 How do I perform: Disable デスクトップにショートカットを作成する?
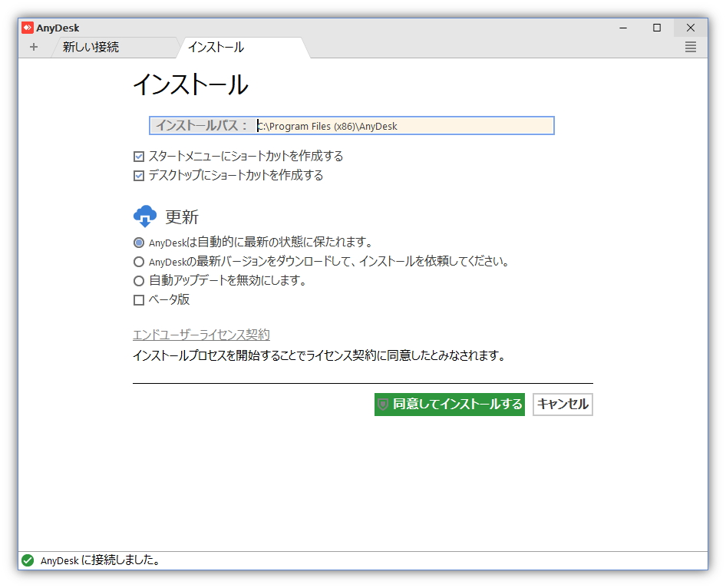coord(139,175)
